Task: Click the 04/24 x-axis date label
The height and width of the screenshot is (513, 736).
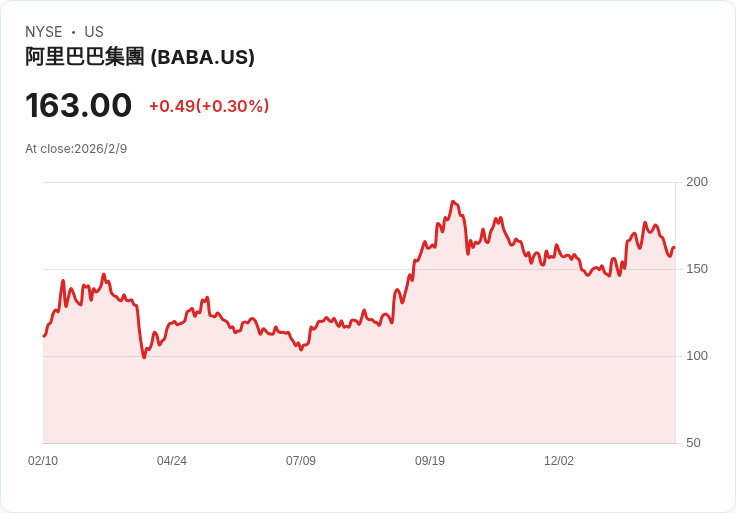Action: coord(172,460)
